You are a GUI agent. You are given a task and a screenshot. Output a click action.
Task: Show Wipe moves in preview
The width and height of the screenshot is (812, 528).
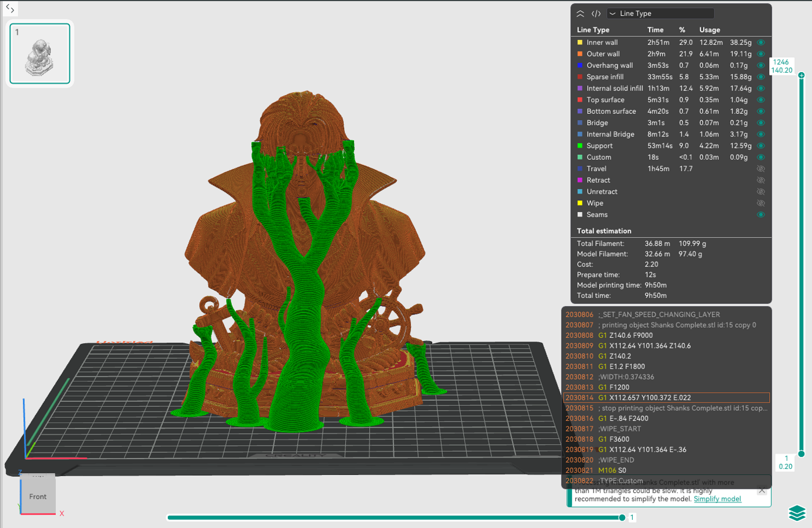click(x=761, y=203)
